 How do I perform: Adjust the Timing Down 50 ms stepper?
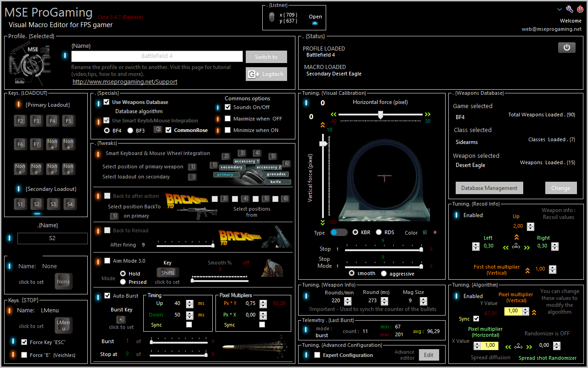tap(190, 315)
